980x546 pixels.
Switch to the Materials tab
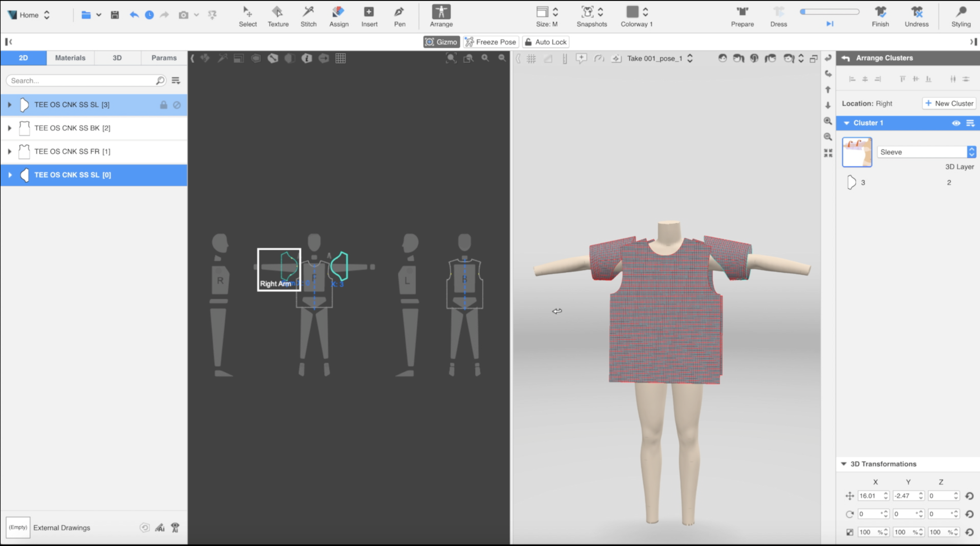click(70, 58)
